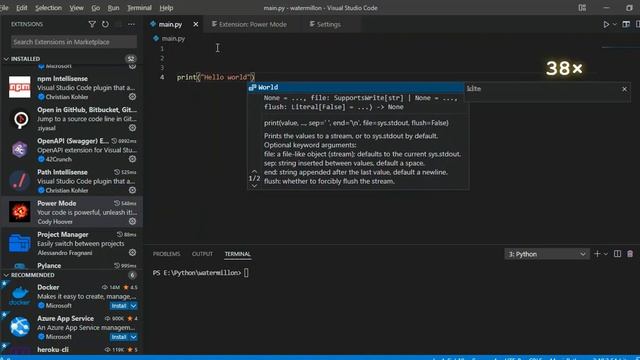The width and height of the screenshot is (640, 360).
Task: Split the terminal
Action: pos(617,254)
